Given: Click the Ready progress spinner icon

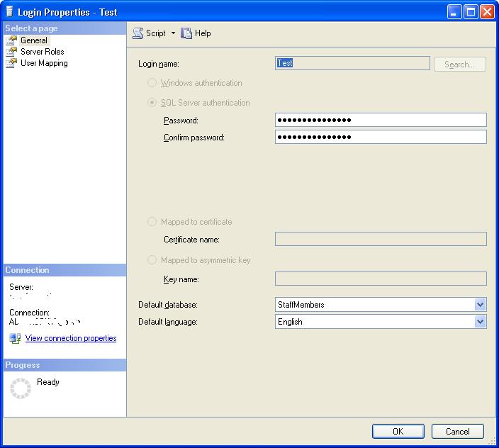Looking at the screenshot, I should (21, 388).
